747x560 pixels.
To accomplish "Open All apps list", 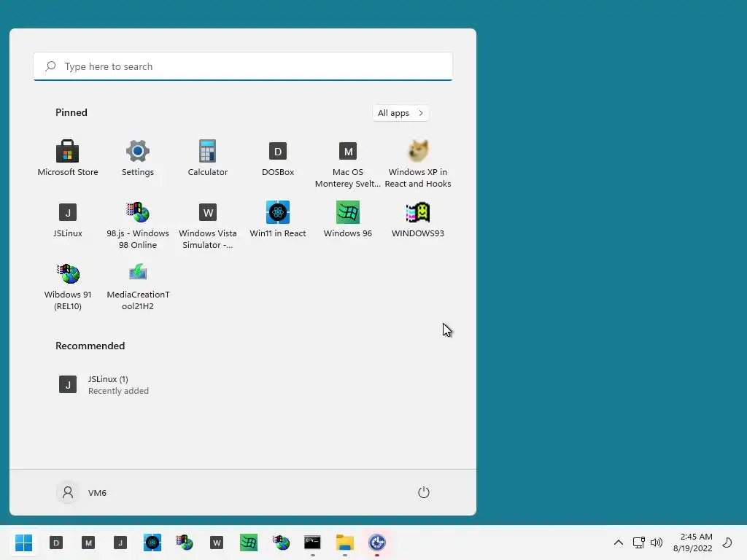I will point(400,113).
